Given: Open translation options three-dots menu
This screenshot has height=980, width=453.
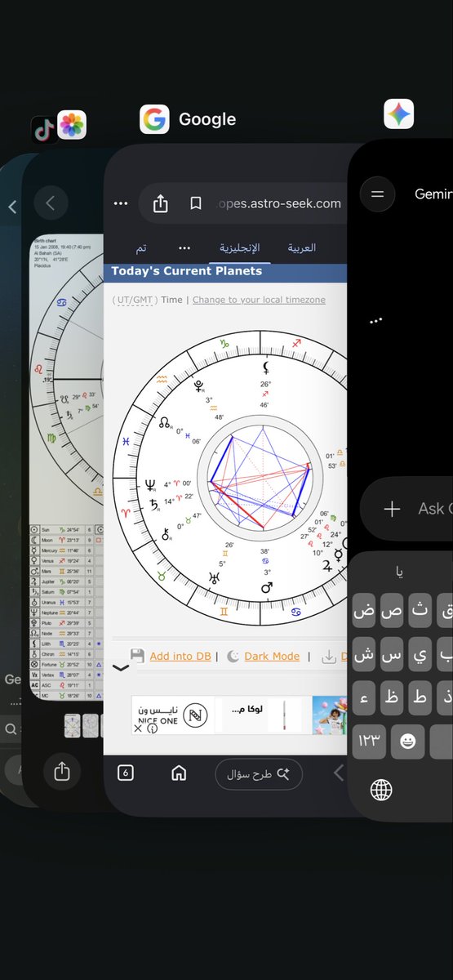Looking at the screenshot, I should [184, 247].
